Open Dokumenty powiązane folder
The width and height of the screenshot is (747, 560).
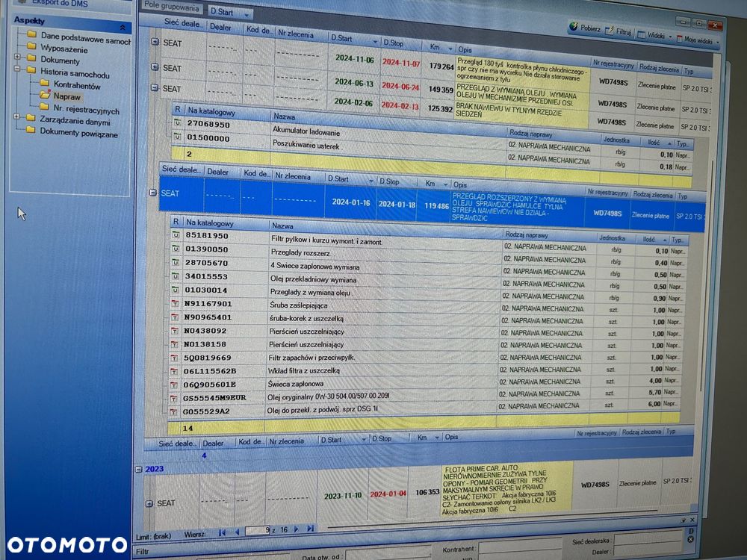[72, 132]
